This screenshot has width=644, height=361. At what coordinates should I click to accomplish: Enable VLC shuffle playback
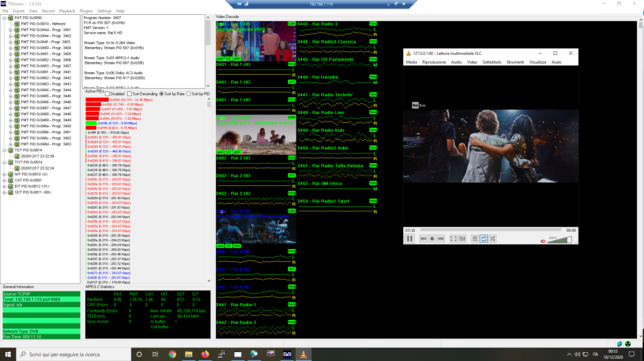(x=492, y=239)
